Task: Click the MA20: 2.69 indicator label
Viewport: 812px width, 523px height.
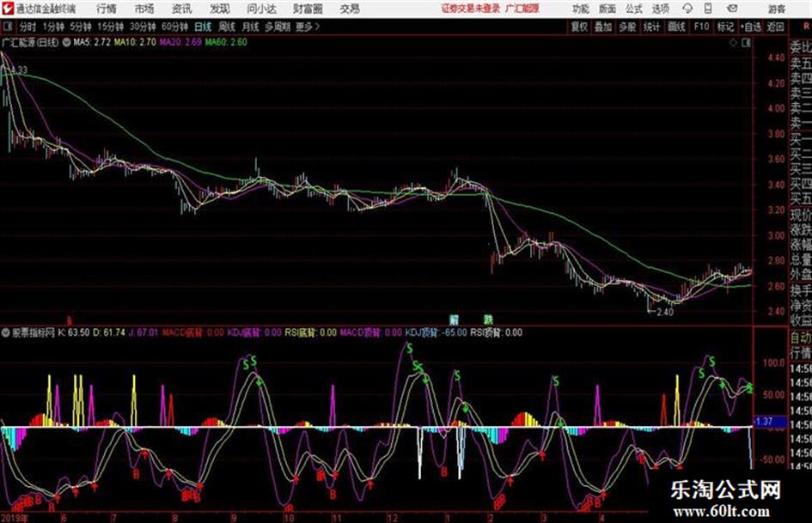Action: (180, 42)
